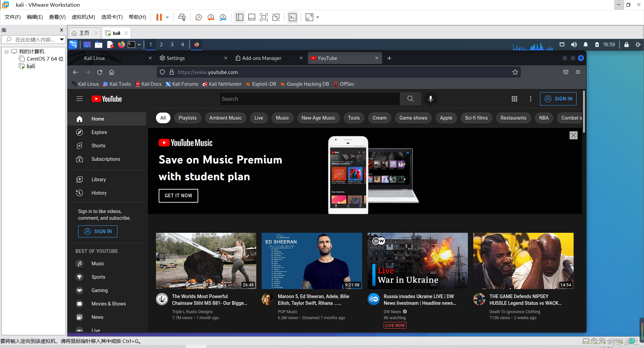644x348 pixels.
Task: Launch the terminal from Kali panel
Action: pyautogui.click(x=131, y=45)
